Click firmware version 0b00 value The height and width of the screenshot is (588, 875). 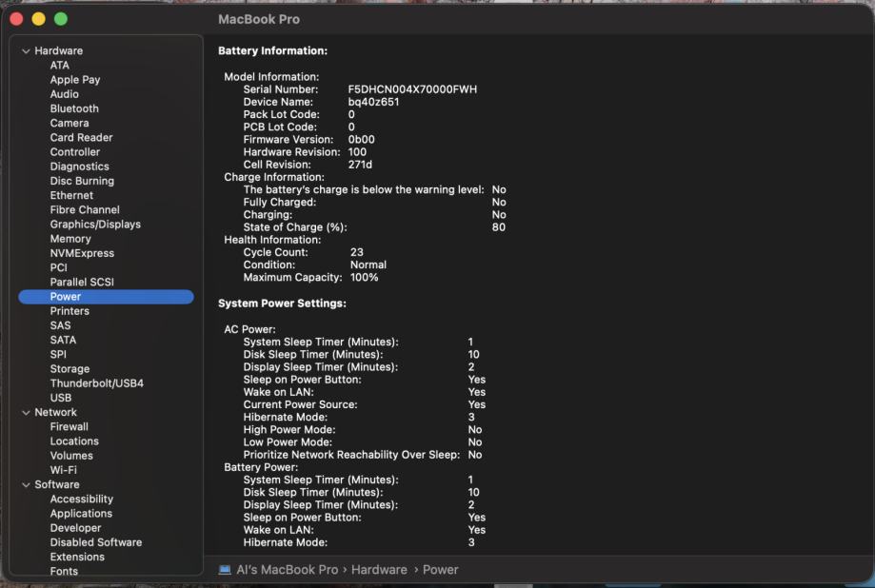pos(361,140)
